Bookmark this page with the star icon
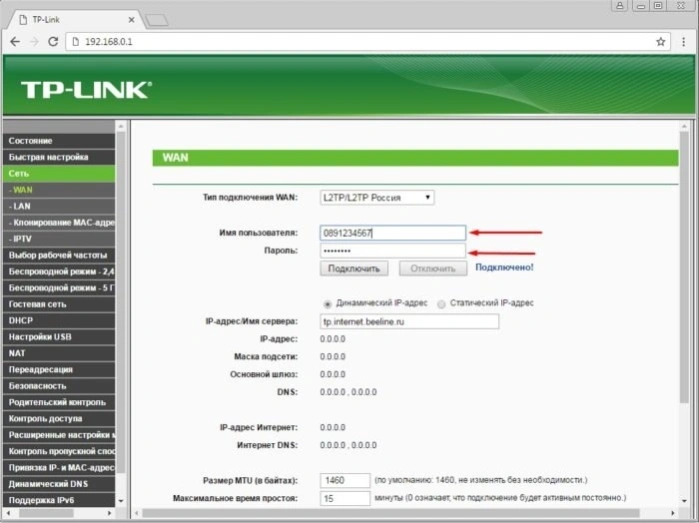This screenshot has width=699, height=523. click(660, 42)
